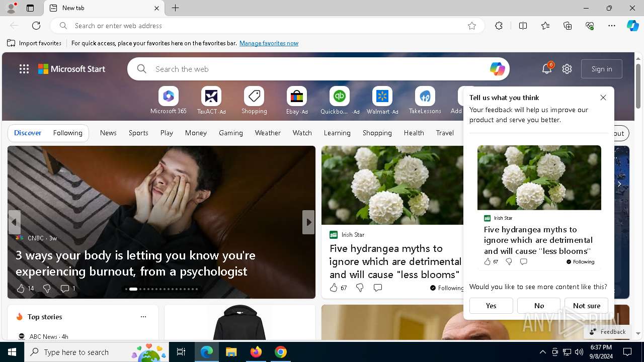The height and width of the screenshot is (362, 644).
Task: Open page settings gear
Action: click(x=567, y=69)
